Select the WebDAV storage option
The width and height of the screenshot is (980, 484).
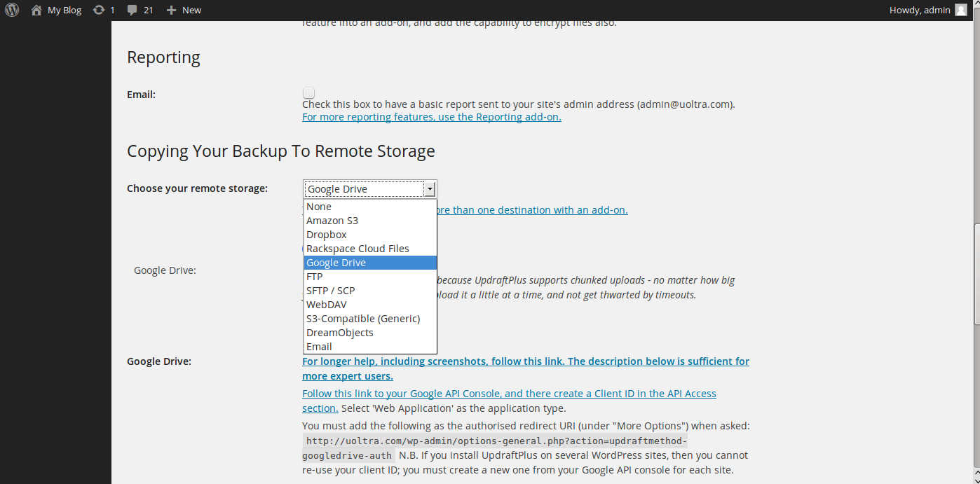(327, 305)
